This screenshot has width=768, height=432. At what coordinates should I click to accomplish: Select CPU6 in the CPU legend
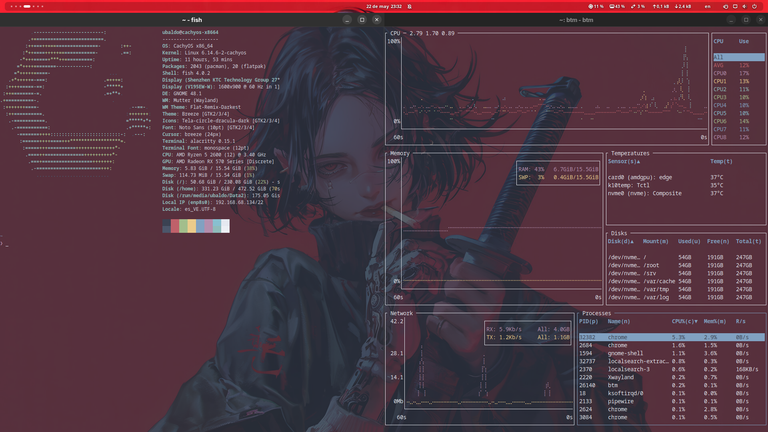click(739, 121)
